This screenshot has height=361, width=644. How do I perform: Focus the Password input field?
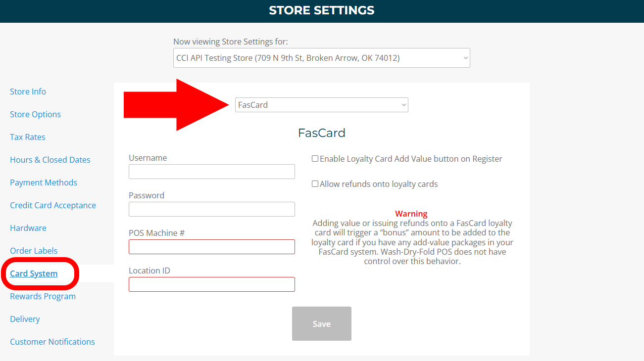tap(212, 209)
